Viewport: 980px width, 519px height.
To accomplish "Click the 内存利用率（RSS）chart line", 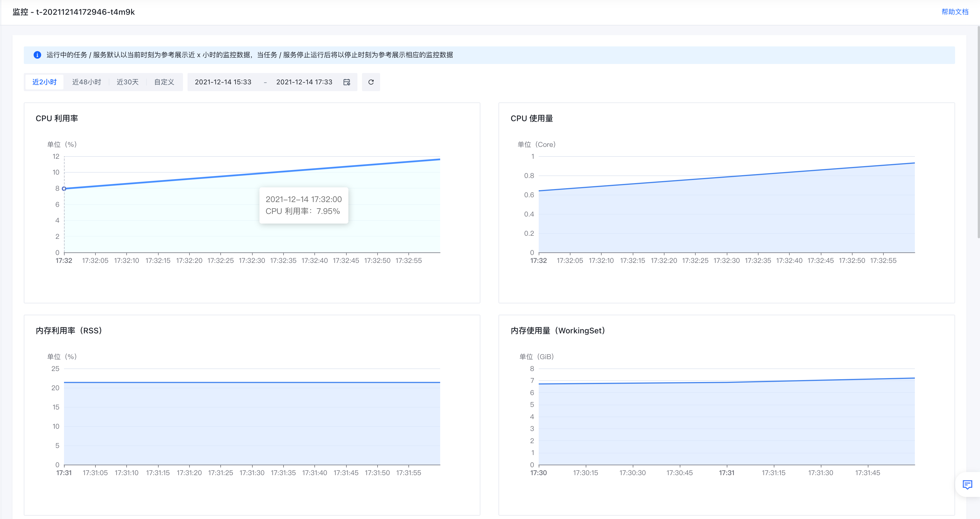I will (252, 382).
